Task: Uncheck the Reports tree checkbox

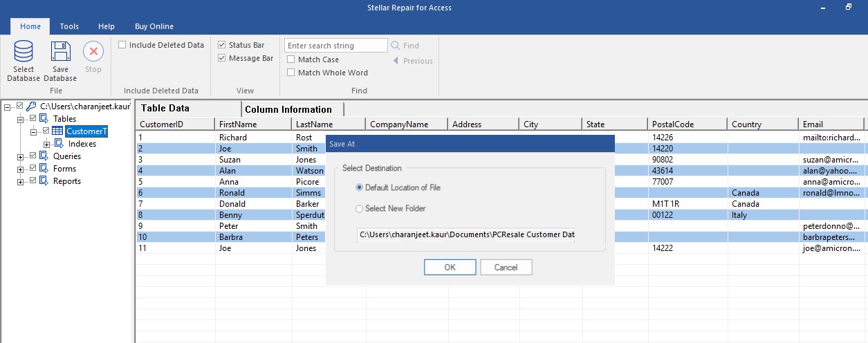Action: tap(33, 181)
